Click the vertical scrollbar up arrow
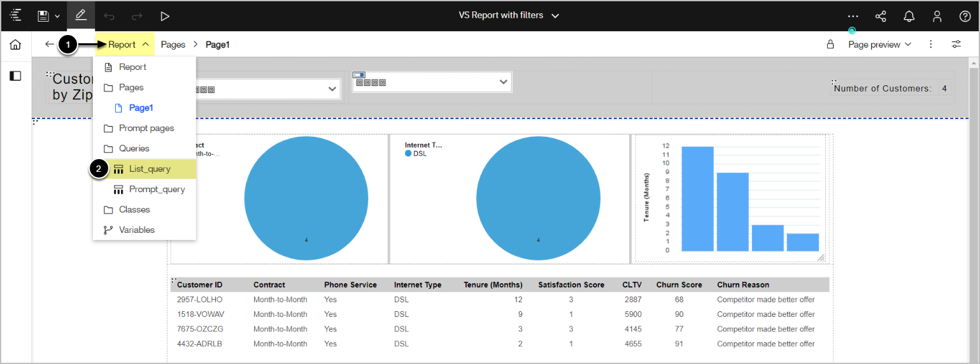This screenshot has height=364, width=980. [973, 64]
